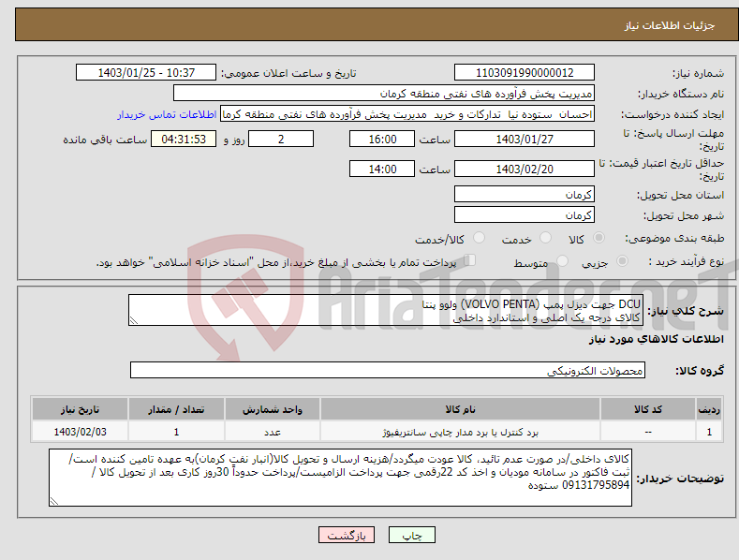Click the بازگشت back button

tap(347, 536)
